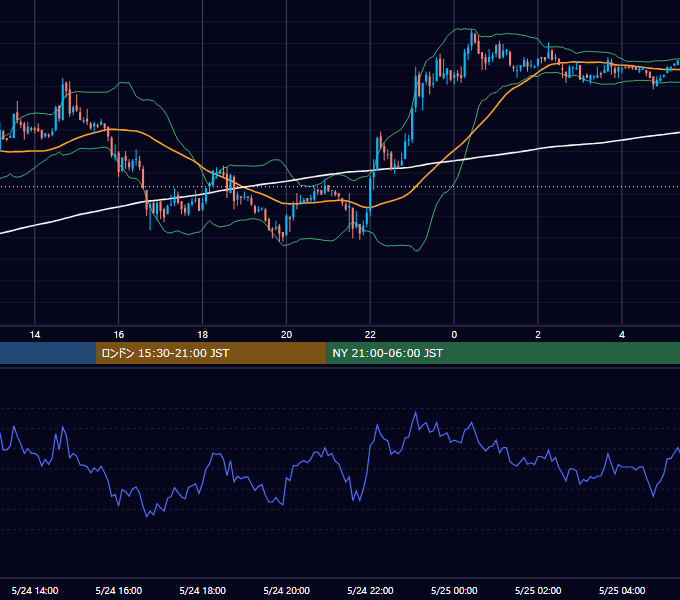Image resolution: width=680 pixels, height=600 pixels.
Task: Click the '5/25 00:00' oscillator axis label
Action: tap(454, 590)
